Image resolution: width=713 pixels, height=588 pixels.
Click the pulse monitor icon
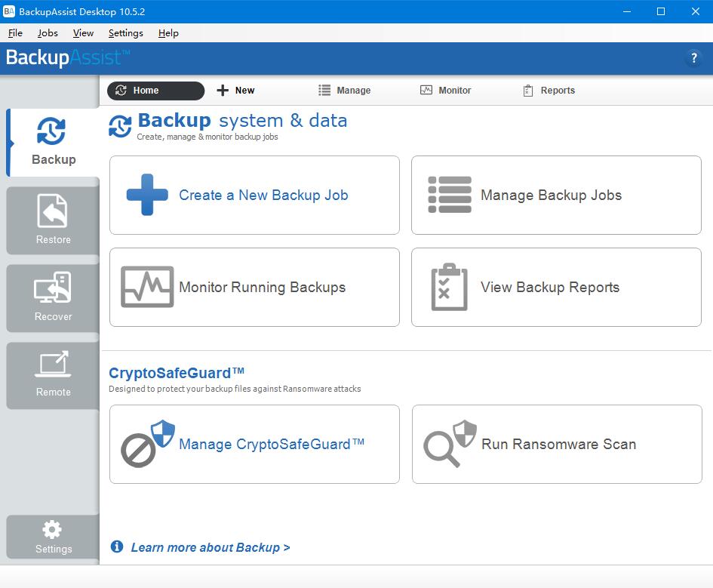click(147, 287)
